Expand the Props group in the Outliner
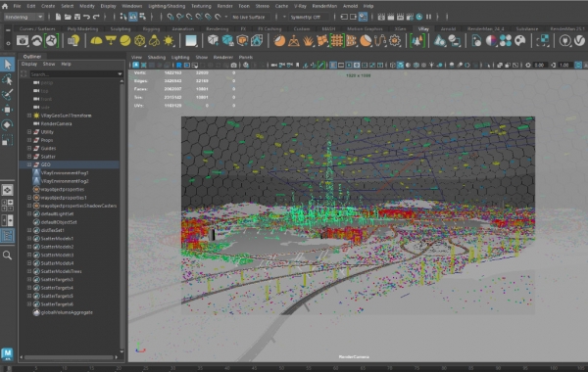The width and height of the screenshot is (588, 372). pos(29,140)
